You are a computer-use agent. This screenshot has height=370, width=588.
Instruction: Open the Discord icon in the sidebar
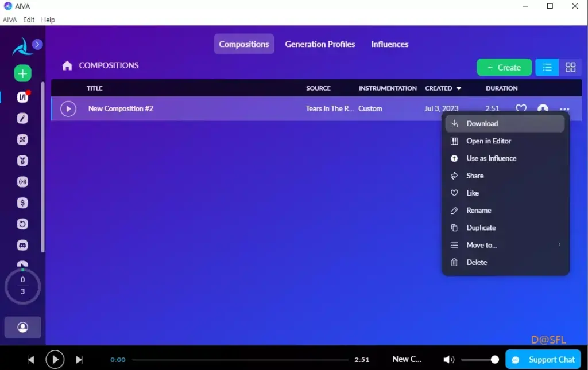point(22,246)
